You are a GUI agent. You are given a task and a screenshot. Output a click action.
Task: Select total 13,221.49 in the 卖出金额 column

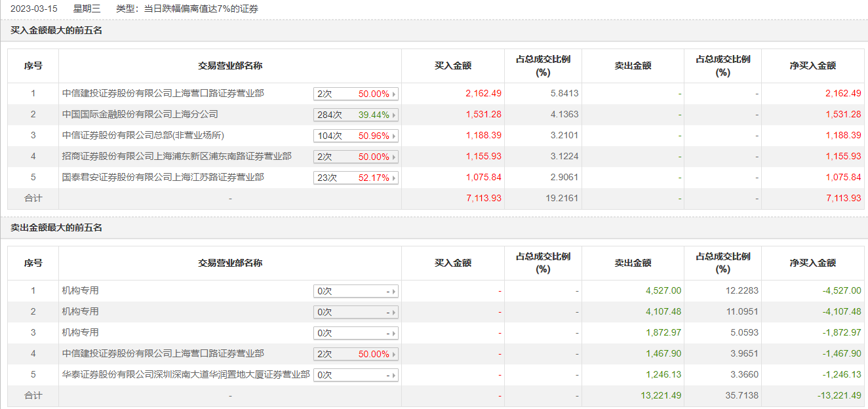tap(661, 396)
